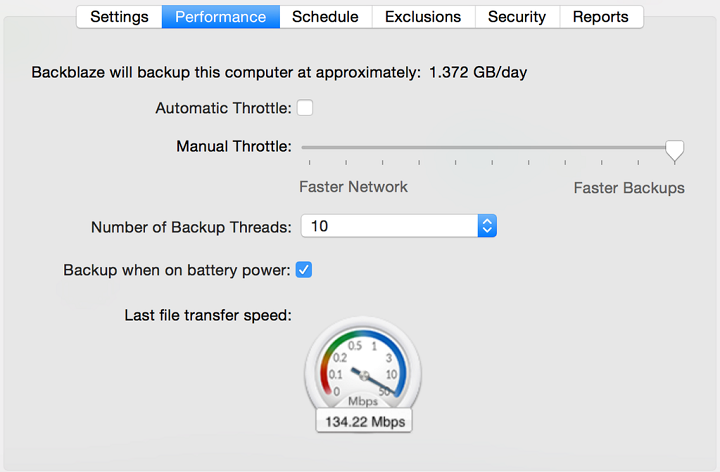View the Reports tab
The height and width of the screenshot is (472, 720).
coord(601,17)
